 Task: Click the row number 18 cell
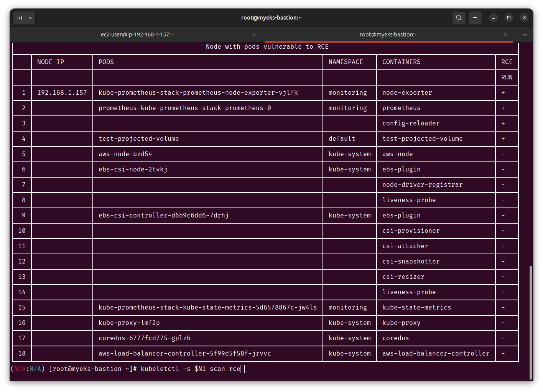(22, 354)
